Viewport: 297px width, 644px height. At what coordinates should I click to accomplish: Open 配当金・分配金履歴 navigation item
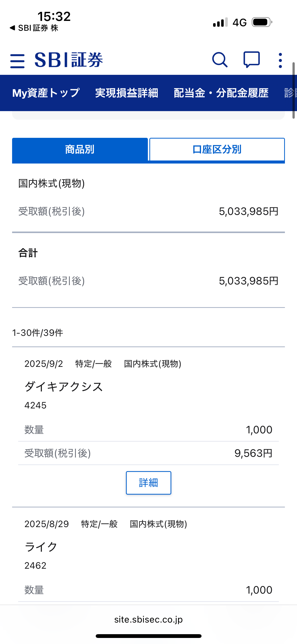(221, 93)
